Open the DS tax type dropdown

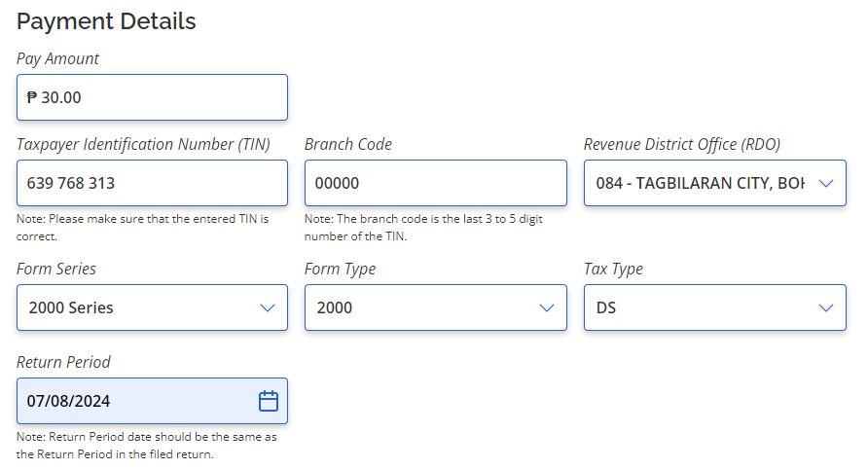point(714,307)
